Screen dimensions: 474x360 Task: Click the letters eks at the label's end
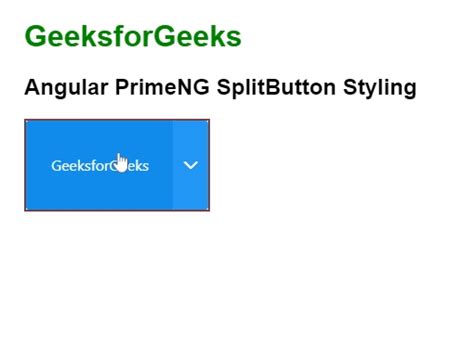[138, 166]
